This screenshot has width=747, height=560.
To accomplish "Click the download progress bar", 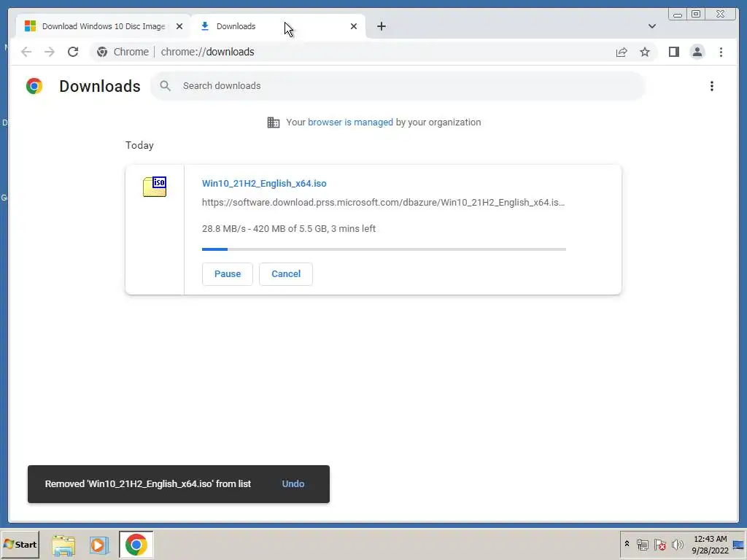I will [x=384, y=249].
